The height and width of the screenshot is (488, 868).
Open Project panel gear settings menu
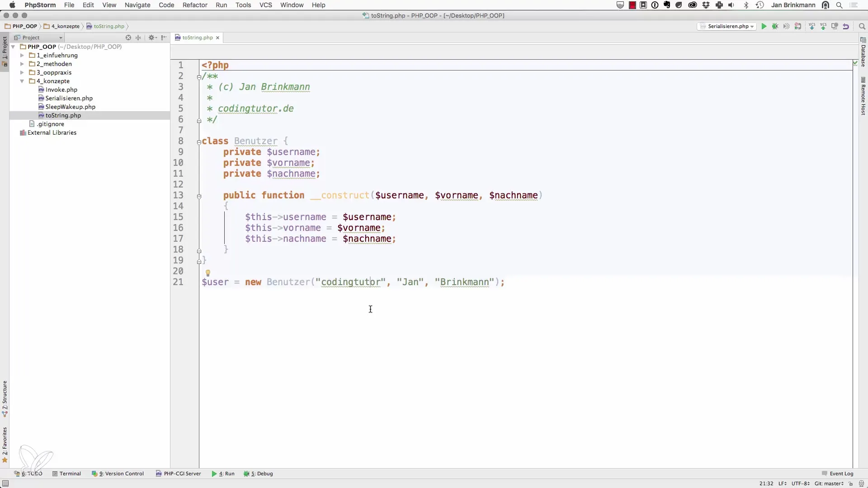coord(152,38)
